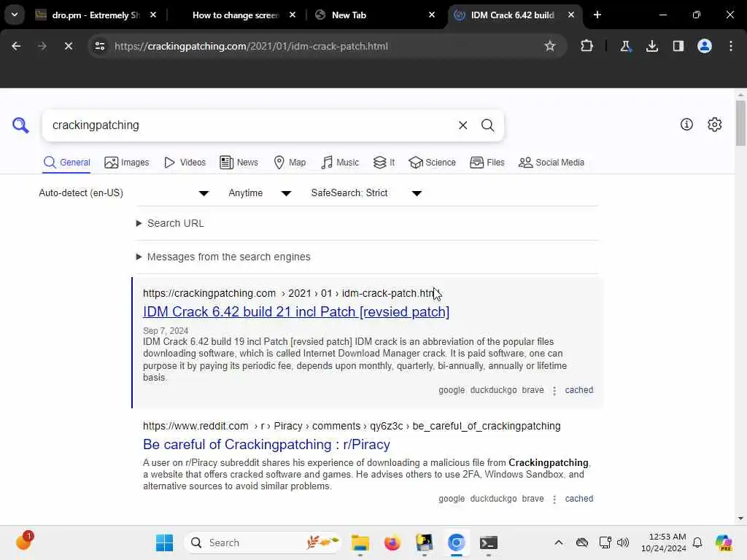The image size is (747, 560).
Task: Open Chrome three-dot menu
Action: point(731,46)
